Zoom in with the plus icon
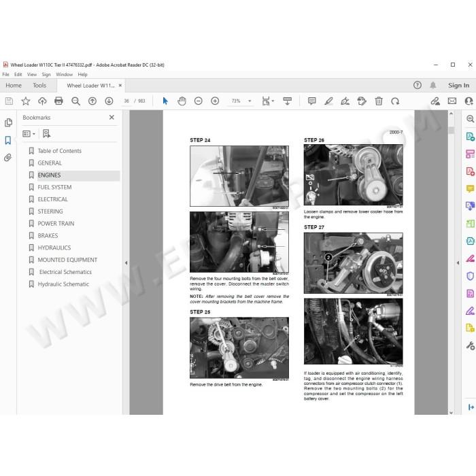Image resolution: width=476 pixels, height=476 pixels. tap(215, 101)
